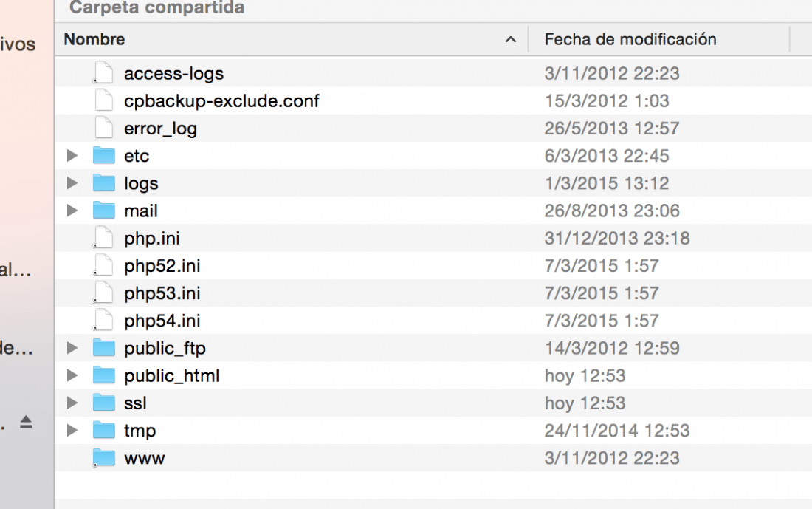Select the access-logs alias file icon
Viewport: 812px width, 509px height.
(x=103, y=73)
